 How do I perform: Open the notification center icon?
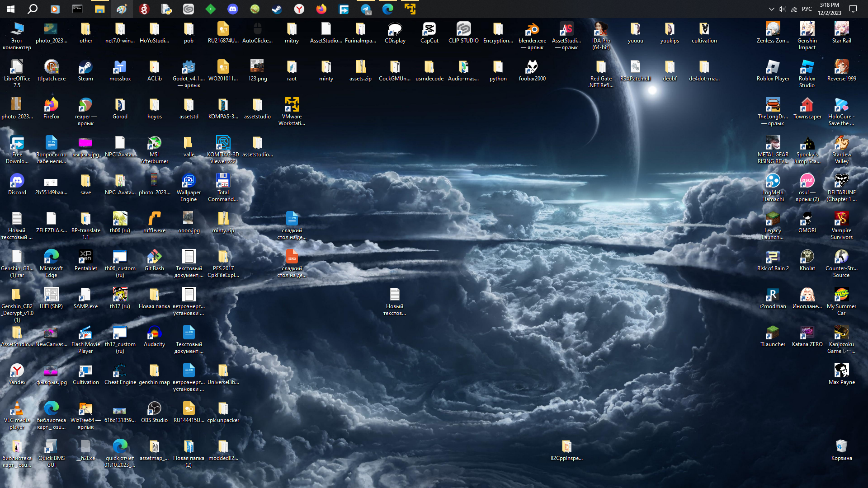(853, 9)
